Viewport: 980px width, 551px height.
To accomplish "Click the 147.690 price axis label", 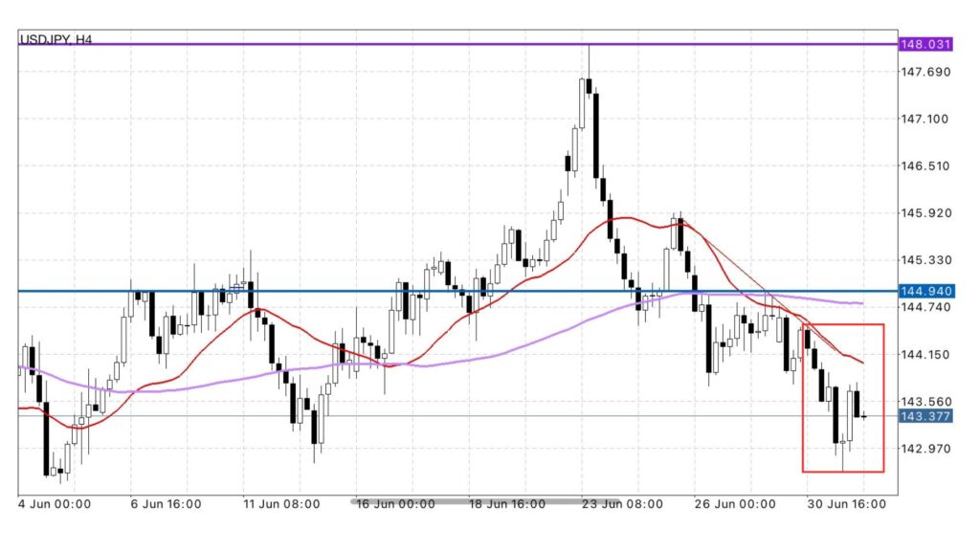I will coord(925,72).
